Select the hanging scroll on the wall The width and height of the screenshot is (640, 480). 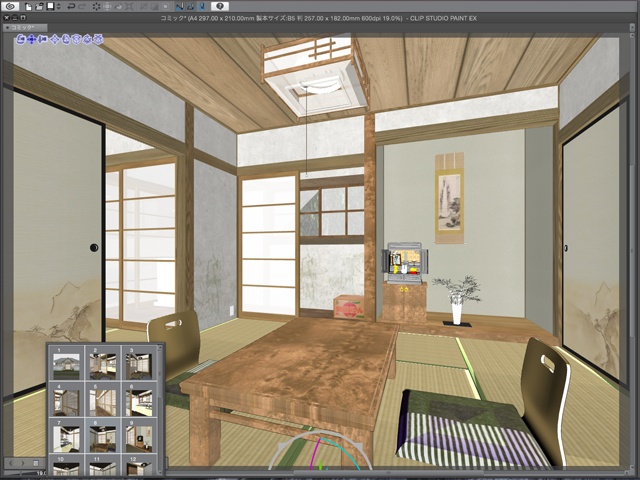click(x=449, y=198)
